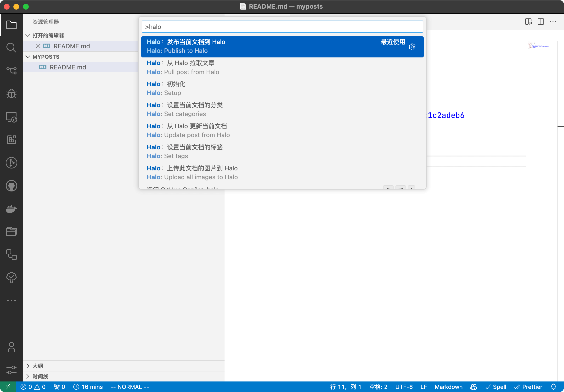Open the Remote Explorer icon
The height and width of the screenshot is (392, 564).
click(11, 117)
